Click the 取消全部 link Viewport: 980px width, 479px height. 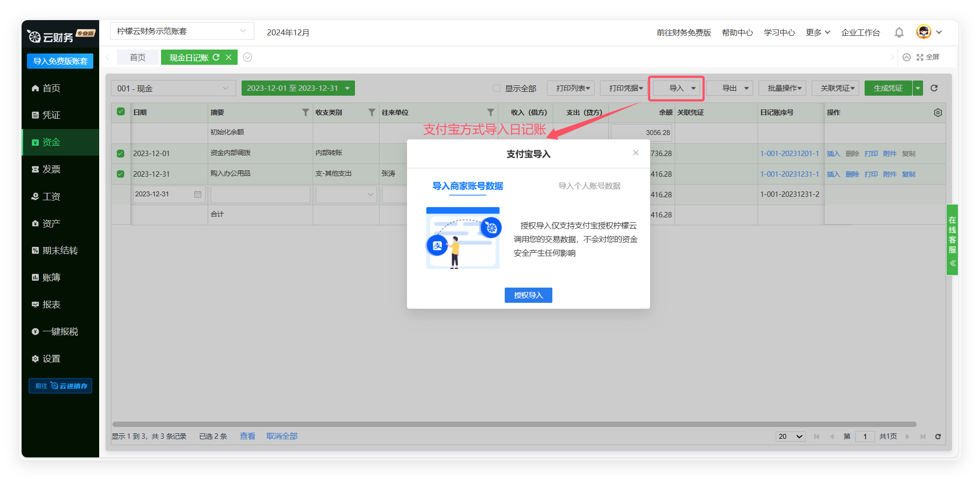coord(282,436)
